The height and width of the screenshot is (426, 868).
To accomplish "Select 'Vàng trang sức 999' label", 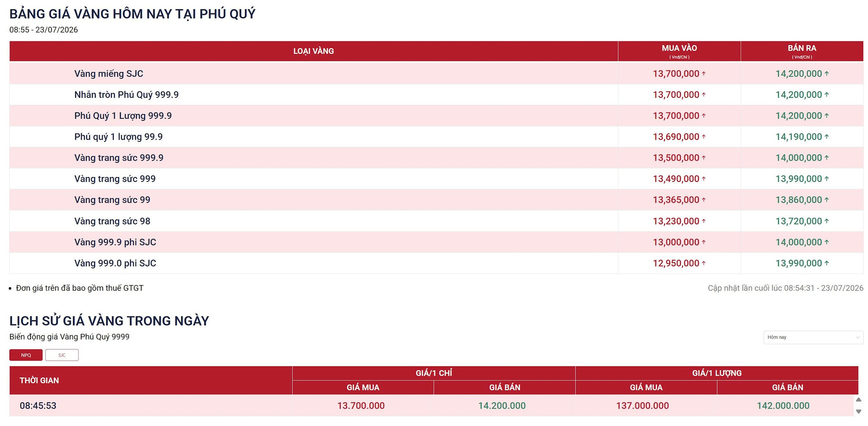I will [x=115, y=179].
